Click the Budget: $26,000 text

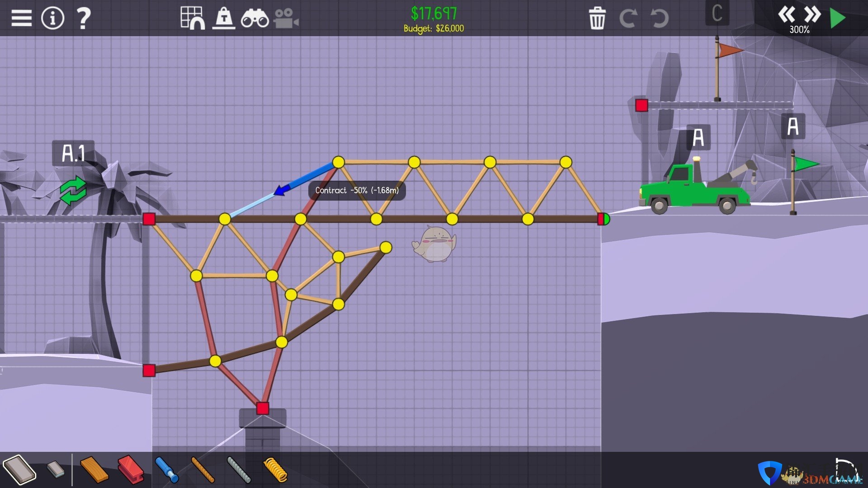(x=434, y=28)
